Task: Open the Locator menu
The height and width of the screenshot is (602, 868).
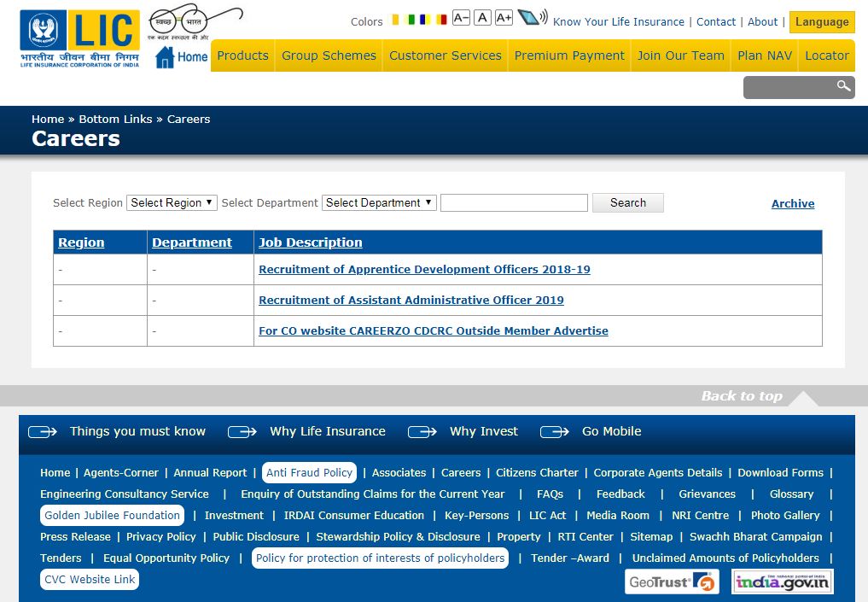Action: click(826, 56)
